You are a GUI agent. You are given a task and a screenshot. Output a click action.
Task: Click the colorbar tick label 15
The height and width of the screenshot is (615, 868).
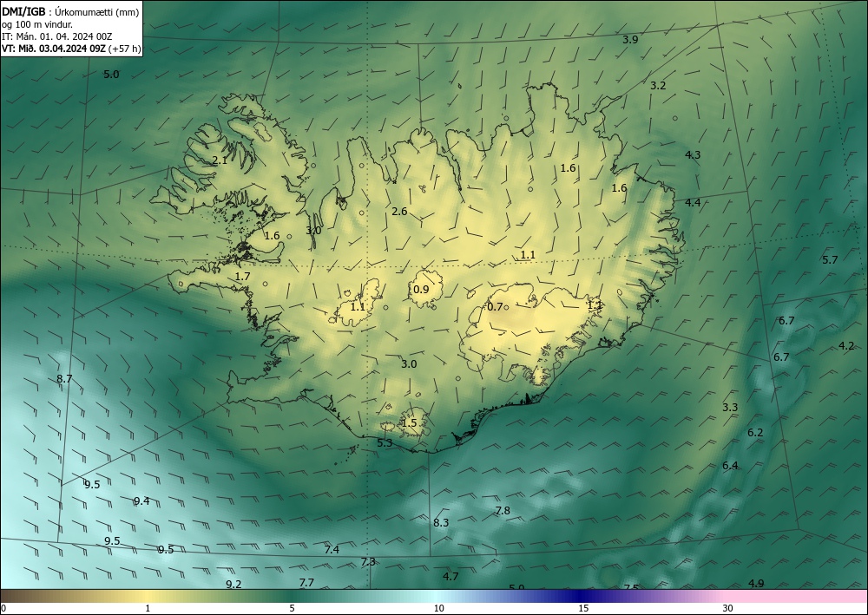click(583, 608)
